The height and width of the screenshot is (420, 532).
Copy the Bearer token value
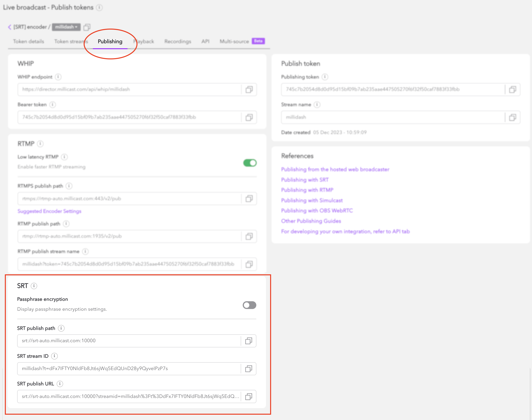[249, 117]
